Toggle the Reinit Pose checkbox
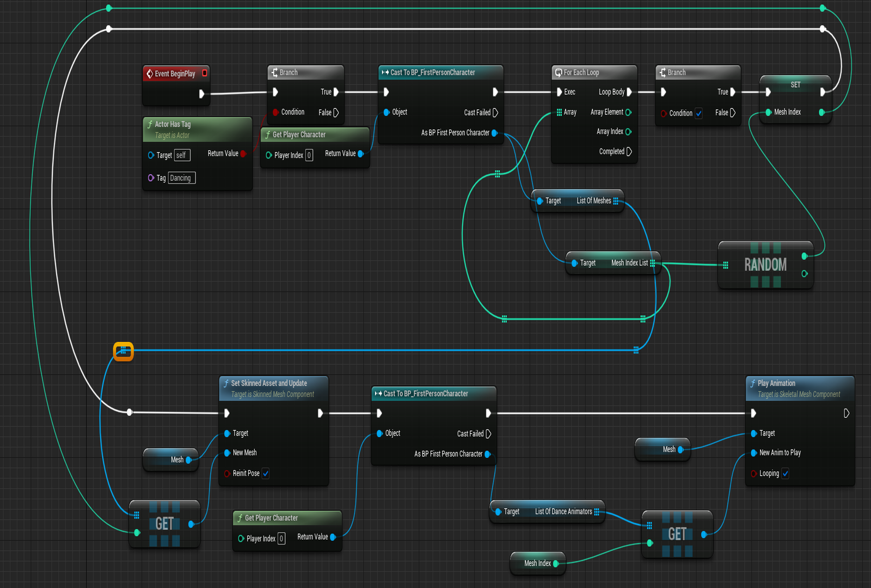This screenshot has width=871, height=588. point(266,474)
